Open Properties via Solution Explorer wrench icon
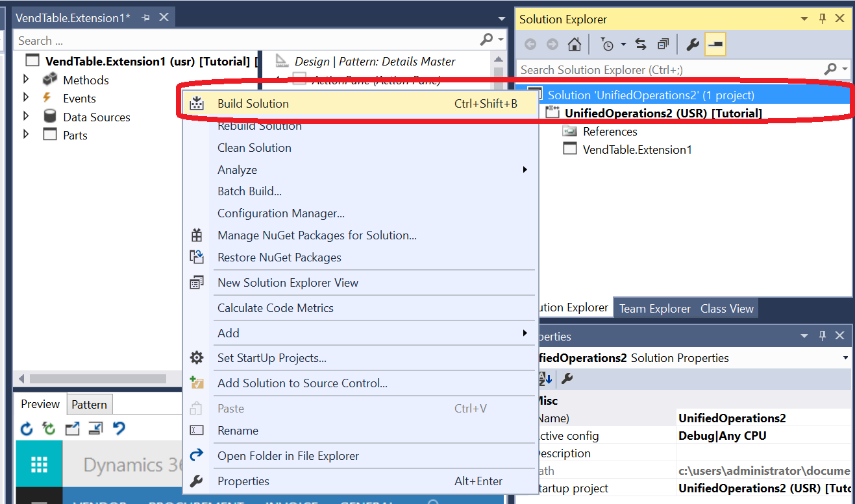The height and width of the screenshot is (504, 855). pyautogui.click(x=693, y=44)
